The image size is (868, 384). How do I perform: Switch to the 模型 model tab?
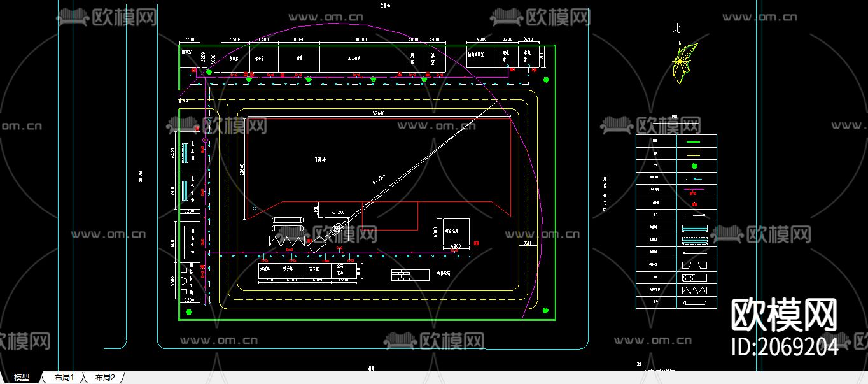pyautogui.click(x=22, y=378)
